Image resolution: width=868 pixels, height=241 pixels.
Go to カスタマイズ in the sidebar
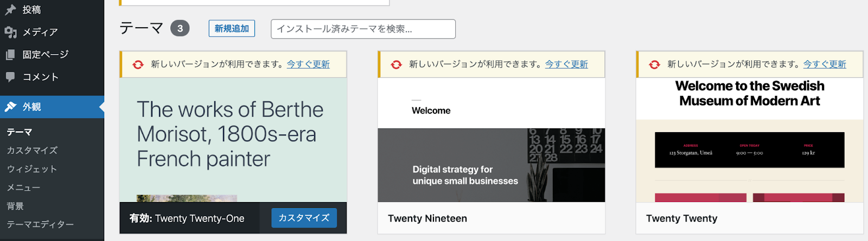pos(32,151)
